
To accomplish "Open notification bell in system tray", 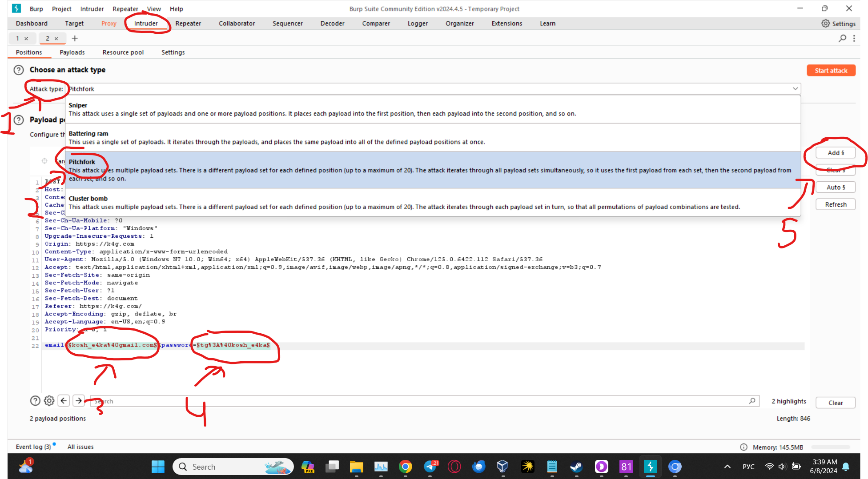I will (x=846, y=467).
